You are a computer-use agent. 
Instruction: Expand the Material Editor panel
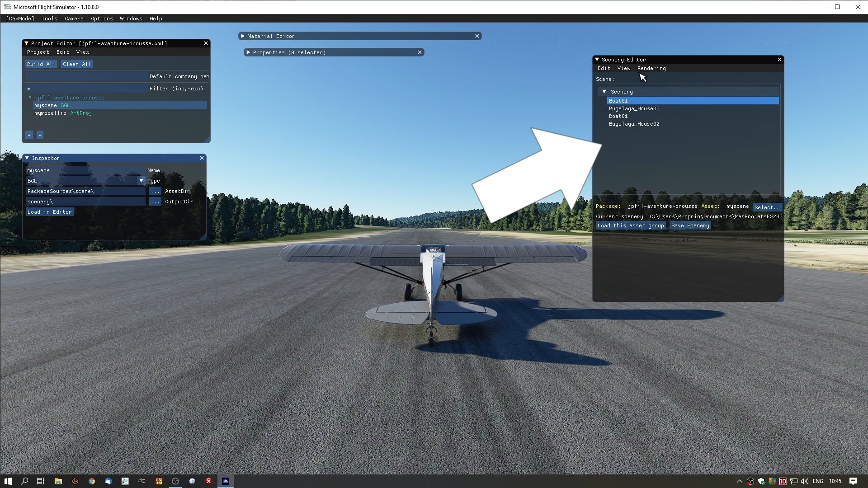point(243,36)
